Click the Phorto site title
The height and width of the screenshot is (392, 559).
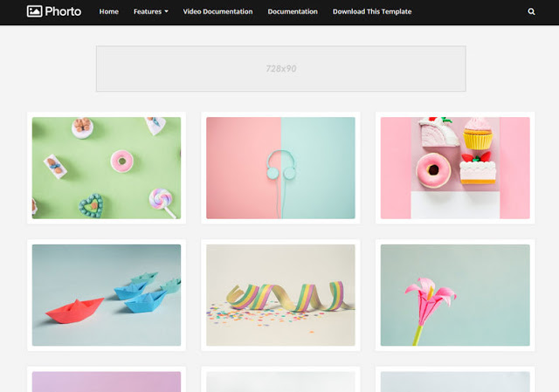(x=63, y=11)
